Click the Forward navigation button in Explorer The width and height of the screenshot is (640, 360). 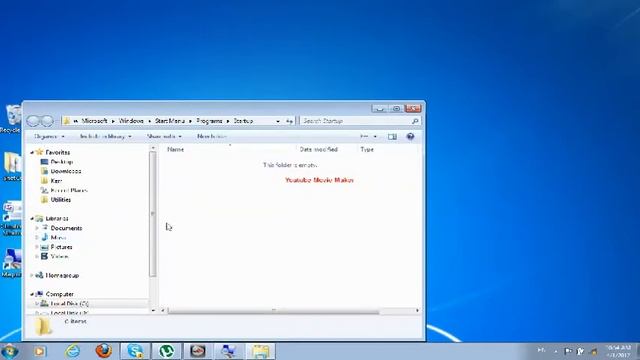(x=47, y=121)
